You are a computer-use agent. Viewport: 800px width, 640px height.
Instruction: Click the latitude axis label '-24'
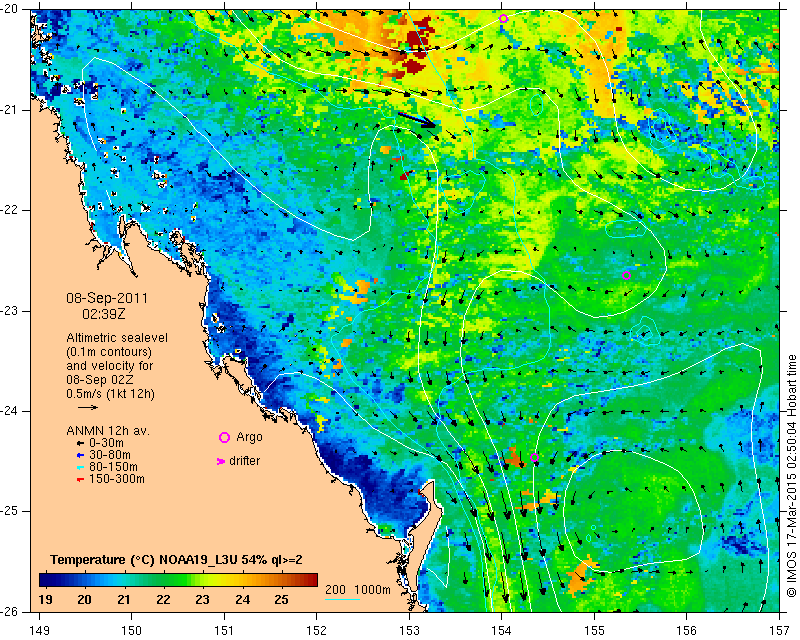(x=10, y=411)
